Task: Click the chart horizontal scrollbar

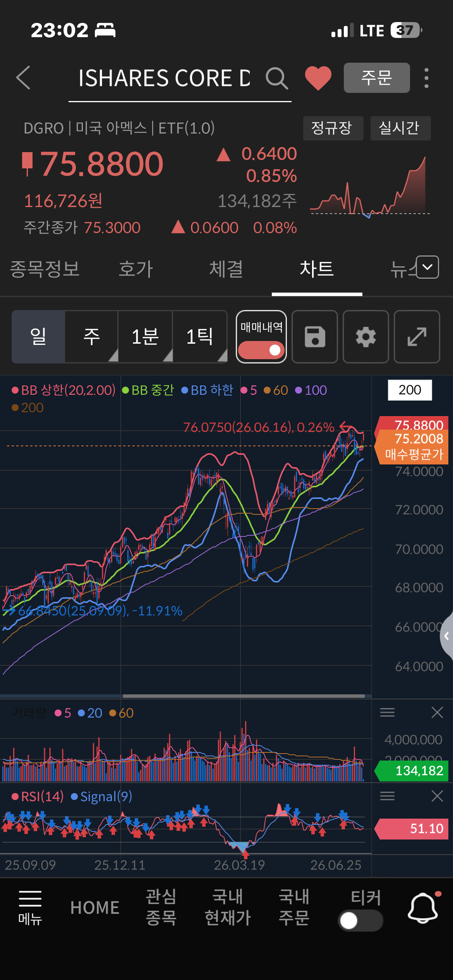Action: tap(244, 696)
